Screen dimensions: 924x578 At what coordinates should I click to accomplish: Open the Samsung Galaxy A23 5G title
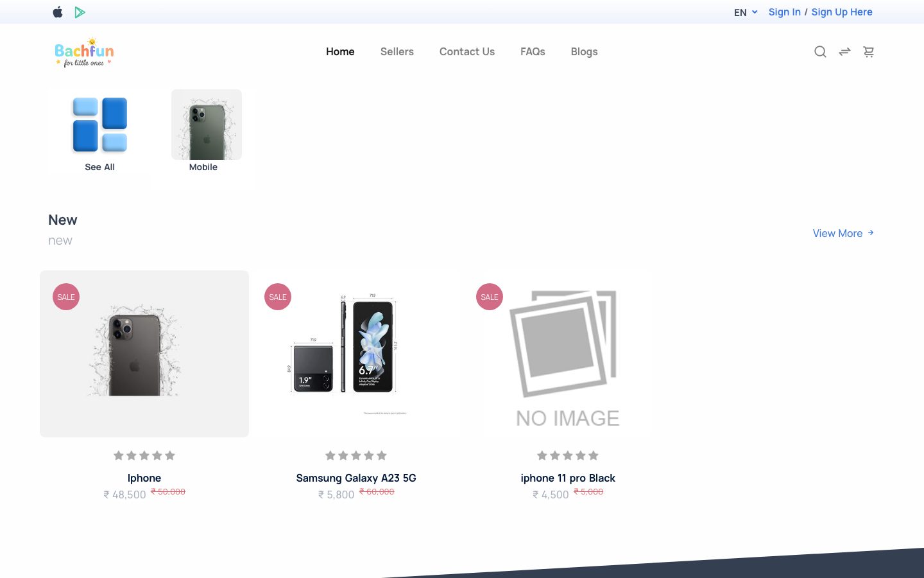(x=356, y=478)
